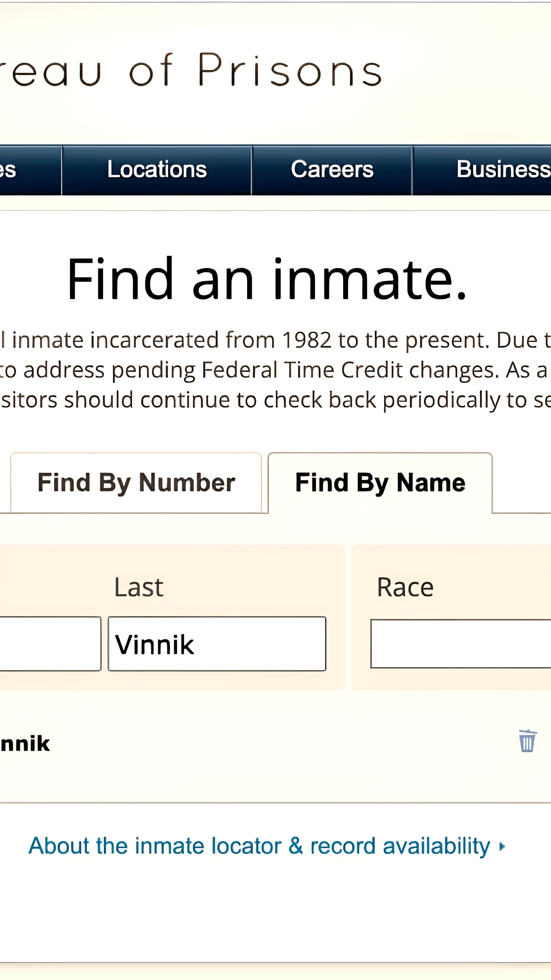This screenshot has height=980, width=551.
Task: Open About the inmate locator & record availability
Action: (259, 846)
